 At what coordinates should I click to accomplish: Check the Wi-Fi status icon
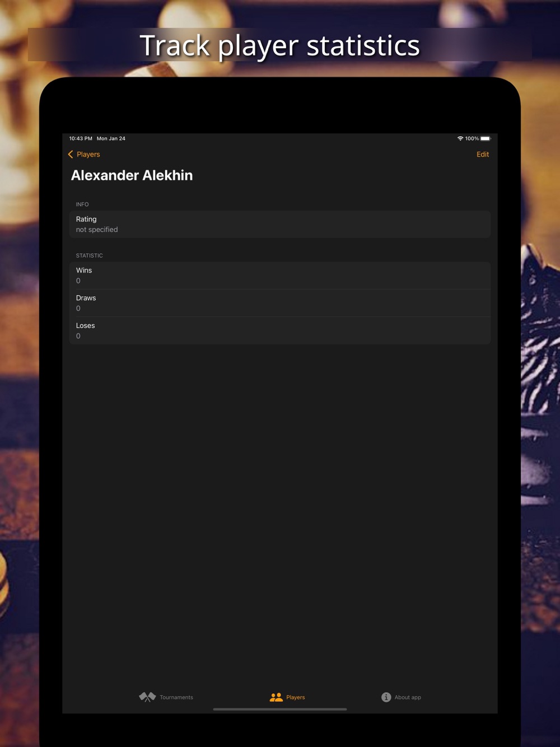pyautogui.click(x=460, y=138)
